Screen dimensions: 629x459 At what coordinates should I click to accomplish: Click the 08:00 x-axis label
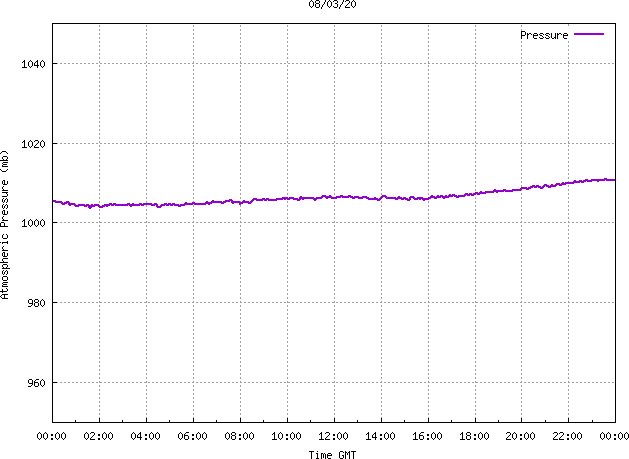pos(239,436)
